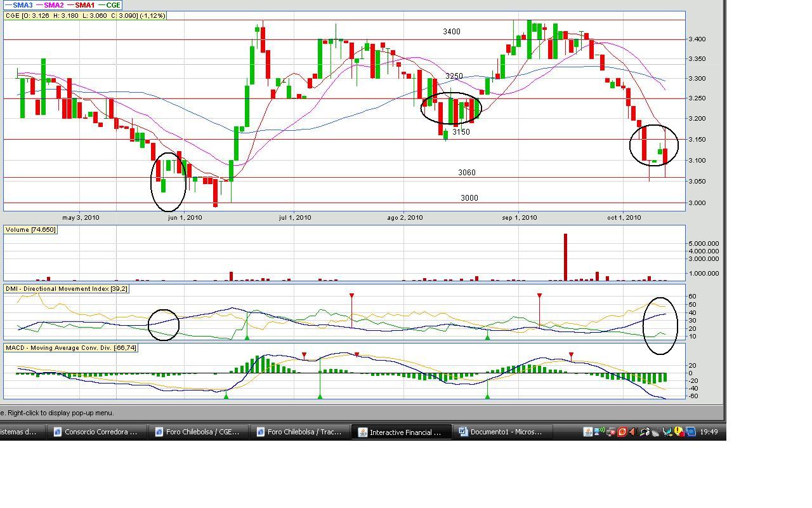Click the 3060 support level annotation

pyautogui.click(x=467, y=173)
